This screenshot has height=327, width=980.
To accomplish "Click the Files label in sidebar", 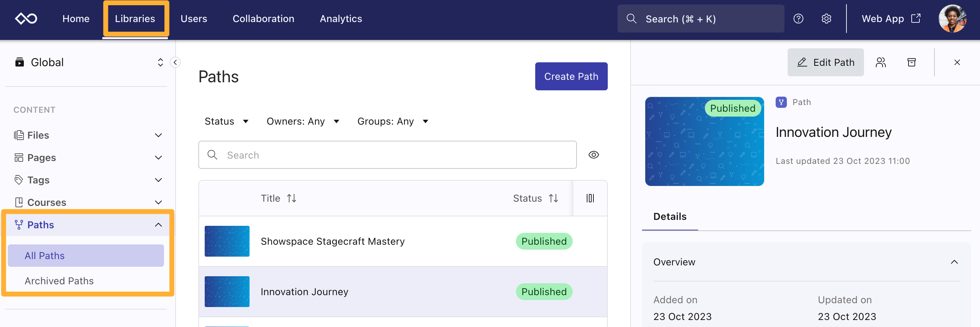I will (x=38, y=135).
